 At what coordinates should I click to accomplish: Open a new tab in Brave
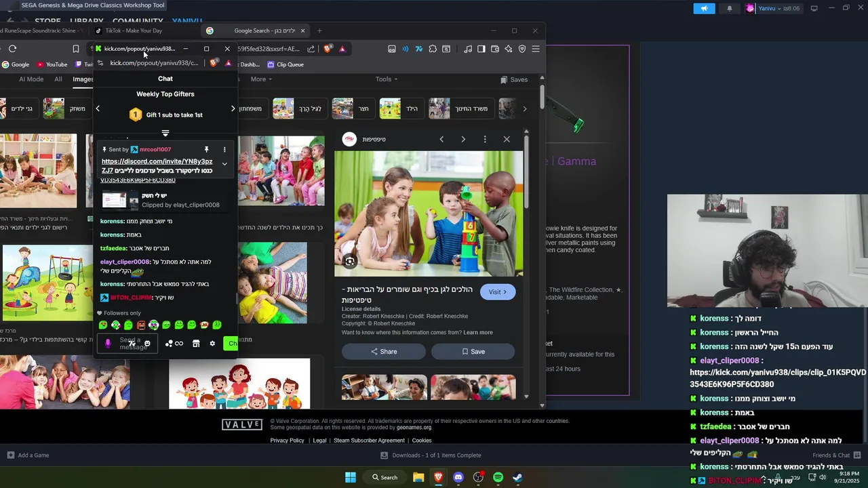(319, 30)
